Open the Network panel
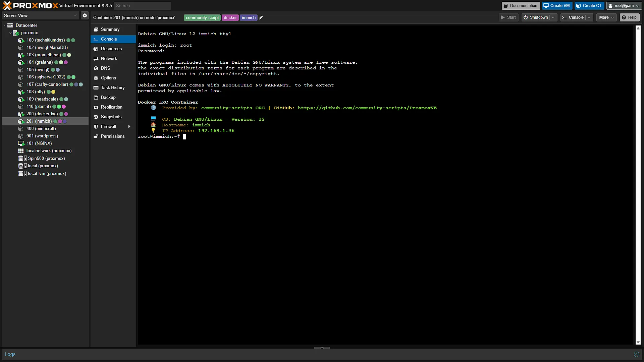Image resolution: width=644 pixels, height=362 pixels. [x=113, y=59]
